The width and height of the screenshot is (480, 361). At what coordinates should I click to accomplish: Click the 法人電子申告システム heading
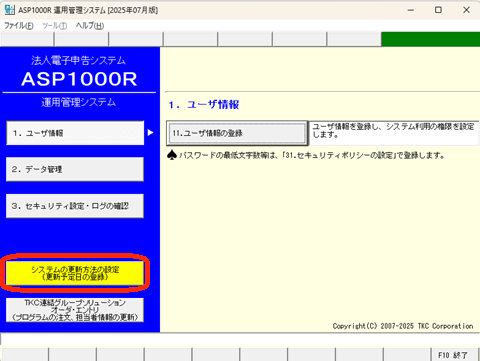(x=79, y=60)
